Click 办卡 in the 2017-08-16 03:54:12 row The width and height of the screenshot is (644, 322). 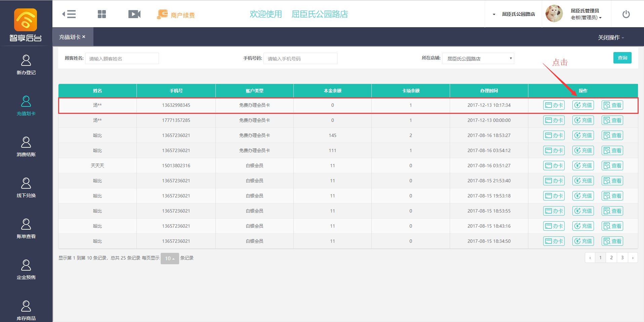coord(554,150)
